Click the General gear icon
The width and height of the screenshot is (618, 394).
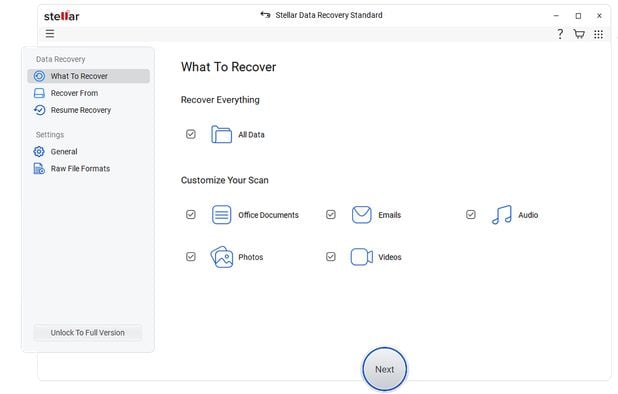coord(39,152)
